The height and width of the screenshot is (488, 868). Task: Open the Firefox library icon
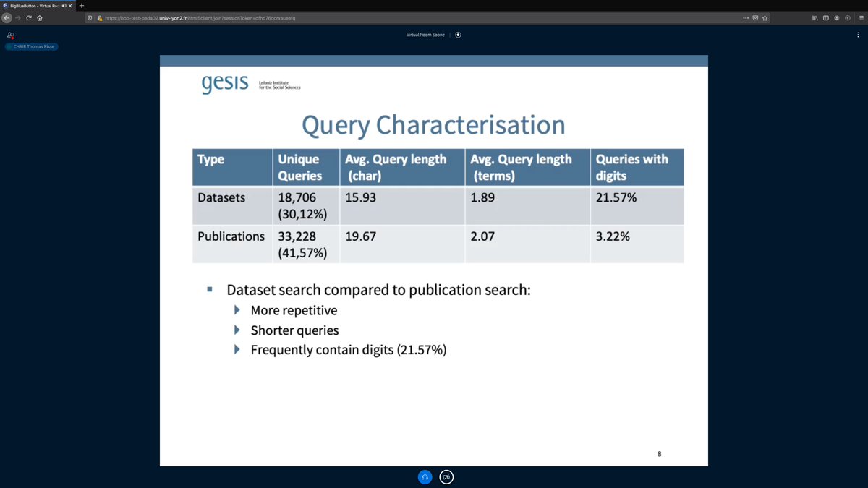point(817,18)
